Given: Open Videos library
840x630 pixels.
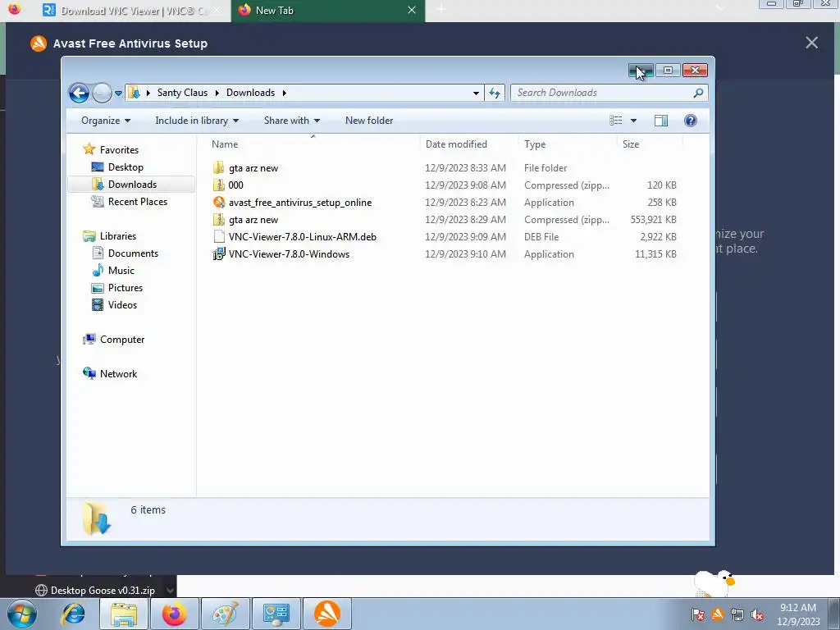Looking at the screenshot, I should tap(122, 305).
